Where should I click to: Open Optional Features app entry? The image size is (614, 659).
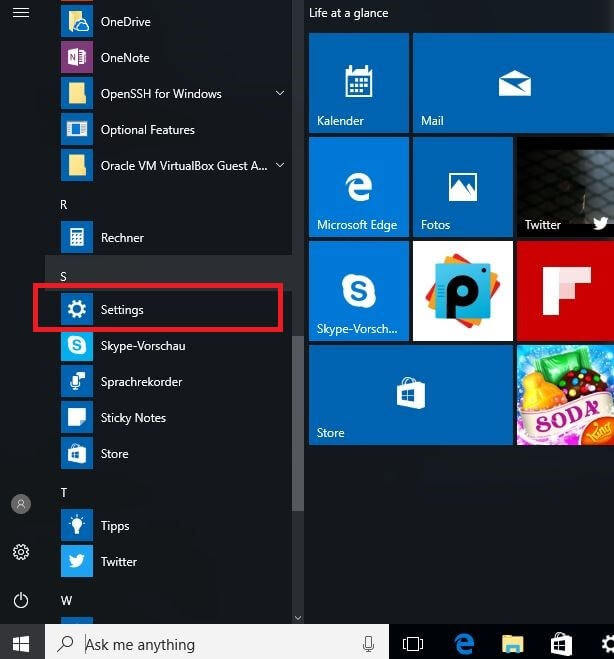coord(168,129)
